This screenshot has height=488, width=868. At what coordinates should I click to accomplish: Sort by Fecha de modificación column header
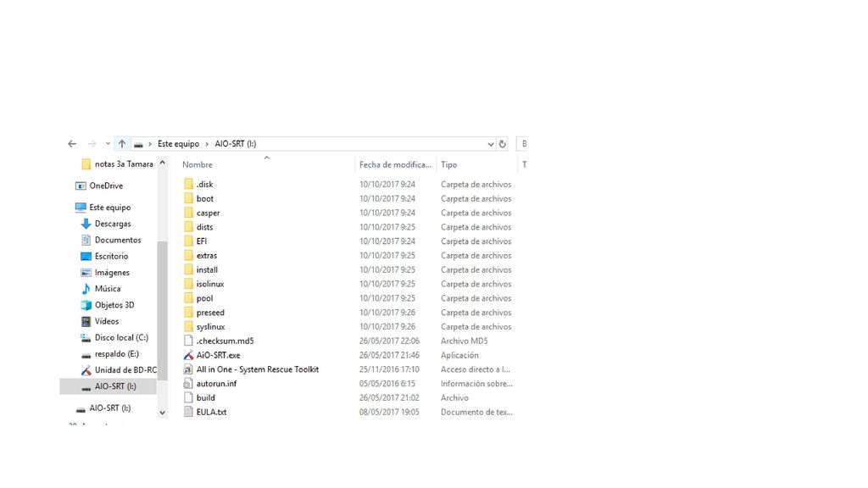395,165
